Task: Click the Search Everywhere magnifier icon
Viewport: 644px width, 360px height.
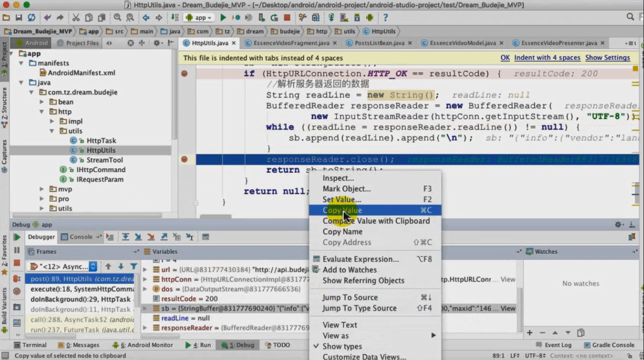Action: 630,17
